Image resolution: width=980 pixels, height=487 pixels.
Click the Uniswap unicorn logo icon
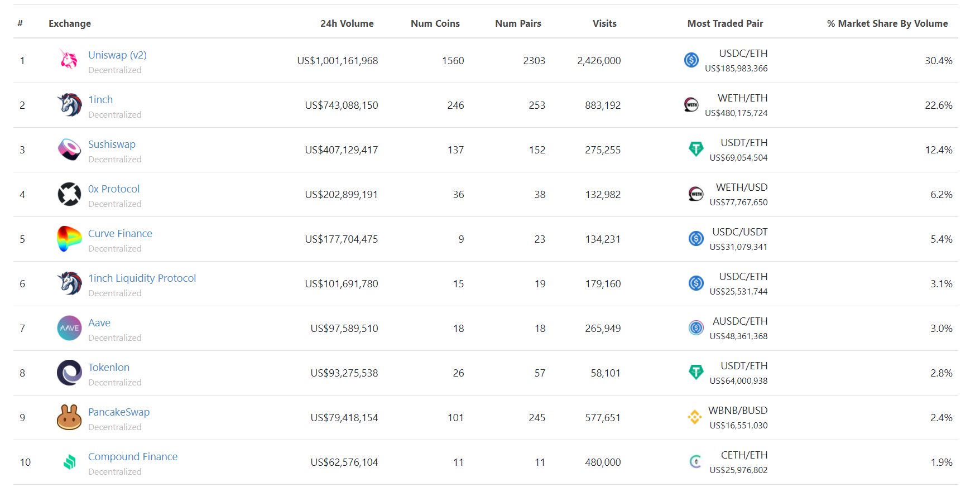pyautogui.click(x=69, y=60)
